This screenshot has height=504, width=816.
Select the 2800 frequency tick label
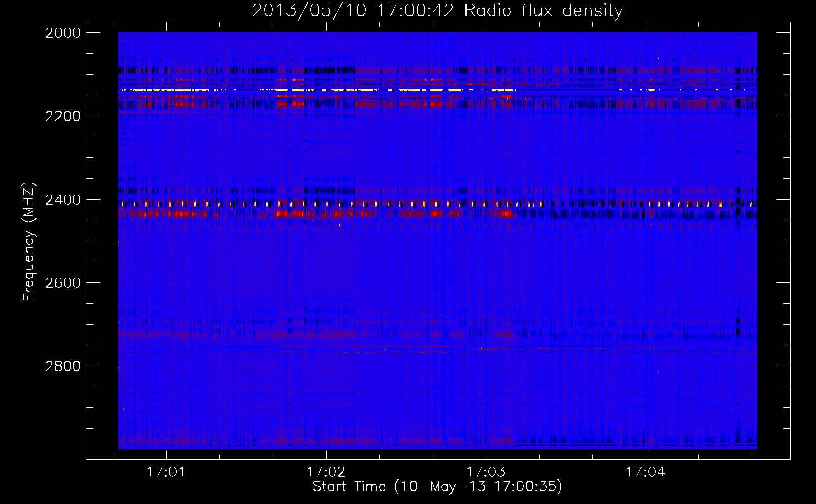click(63, 366)
